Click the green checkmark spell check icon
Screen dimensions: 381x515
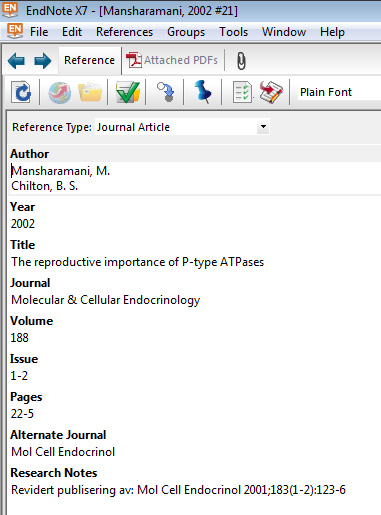(x=128, y=92)
